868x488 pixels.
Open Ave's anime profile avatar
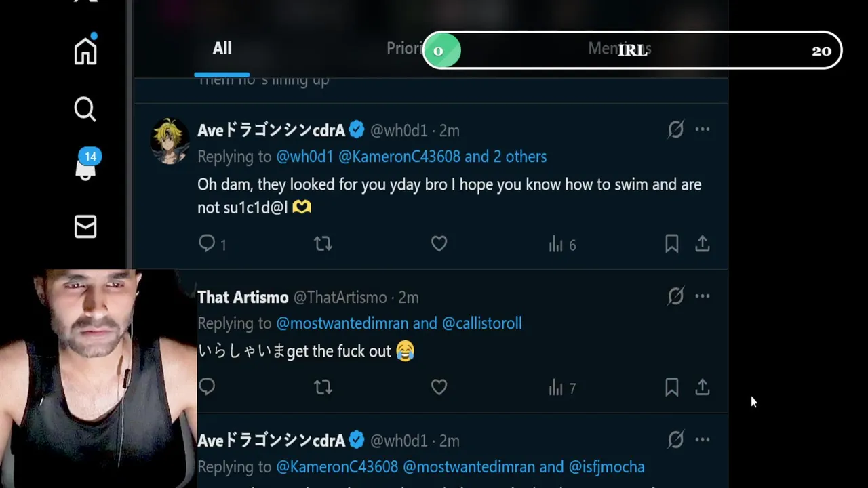[170, 140]
